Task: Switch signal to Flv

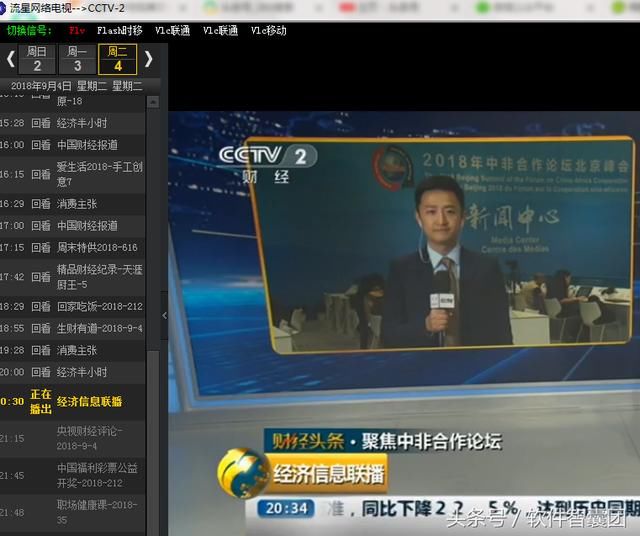Action: tap(77, 31)
